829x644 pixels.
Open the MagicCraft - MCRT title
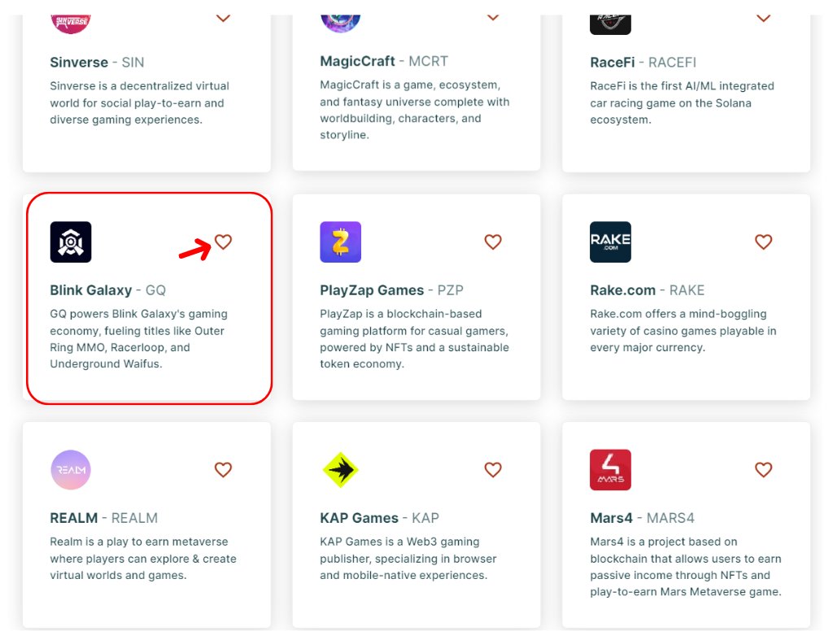coord(384,61)
